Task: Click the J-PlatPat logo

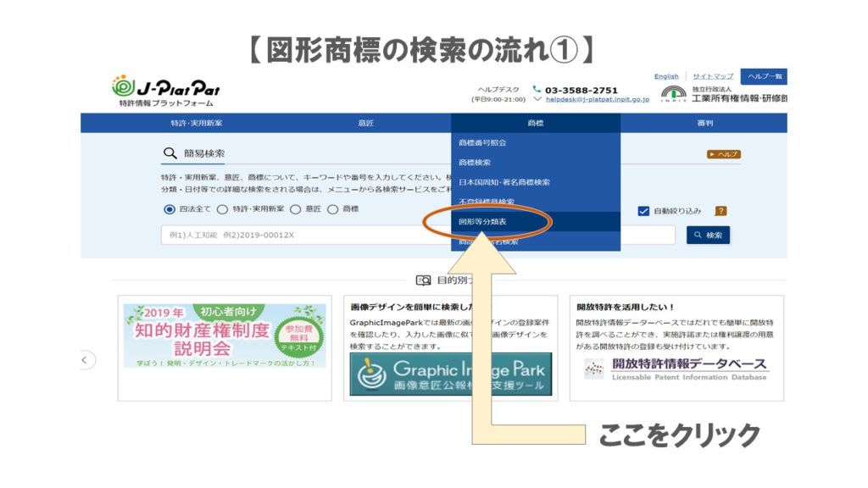Action: pos(165,90)
